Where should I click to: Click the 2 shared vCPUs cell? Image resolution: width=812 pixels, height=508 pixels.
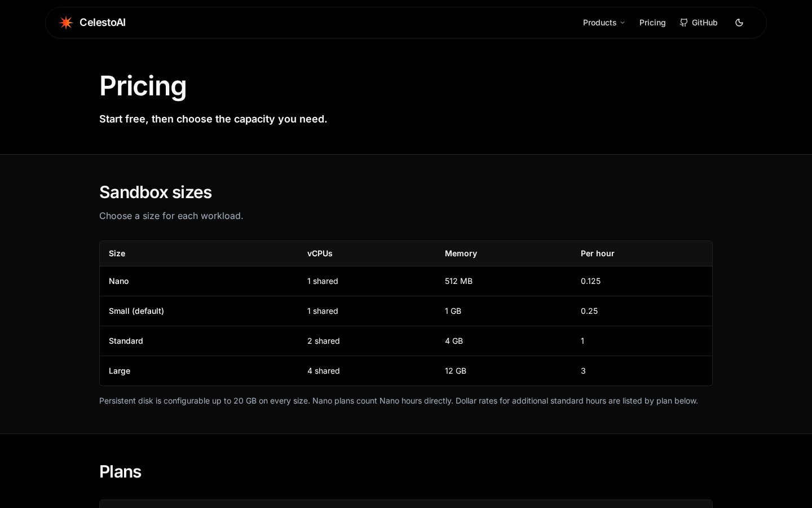(324, 341)
